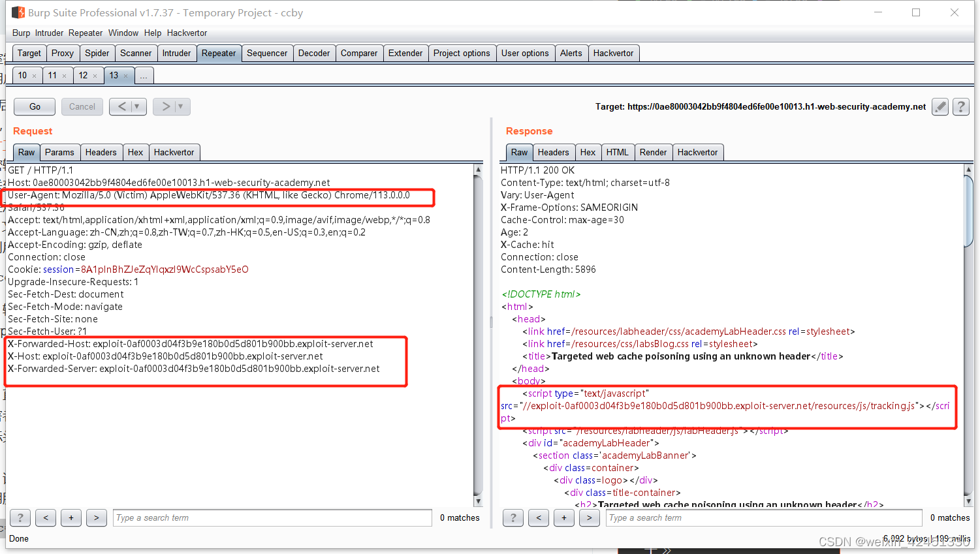Open a new Repeater tab with the ellipsis tab
The image size is (980, 554).
coord(144,76)
